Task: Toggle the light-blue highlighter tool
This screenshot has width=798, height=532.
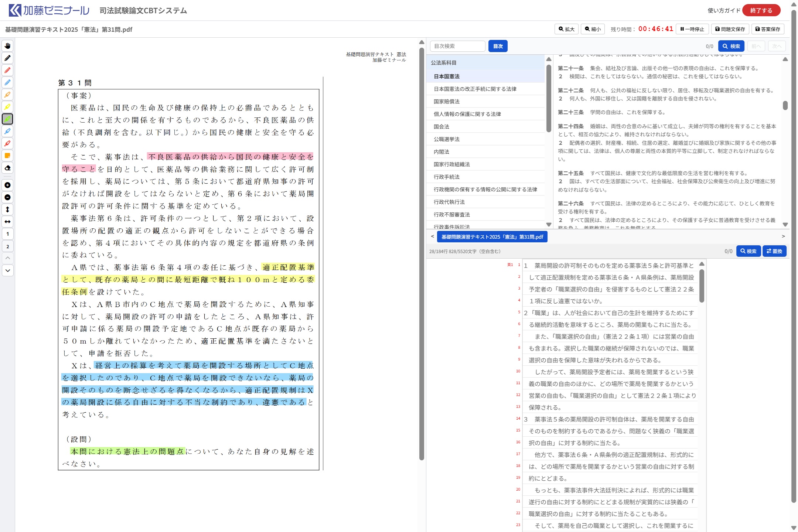Action: click(x=7, y=131)
